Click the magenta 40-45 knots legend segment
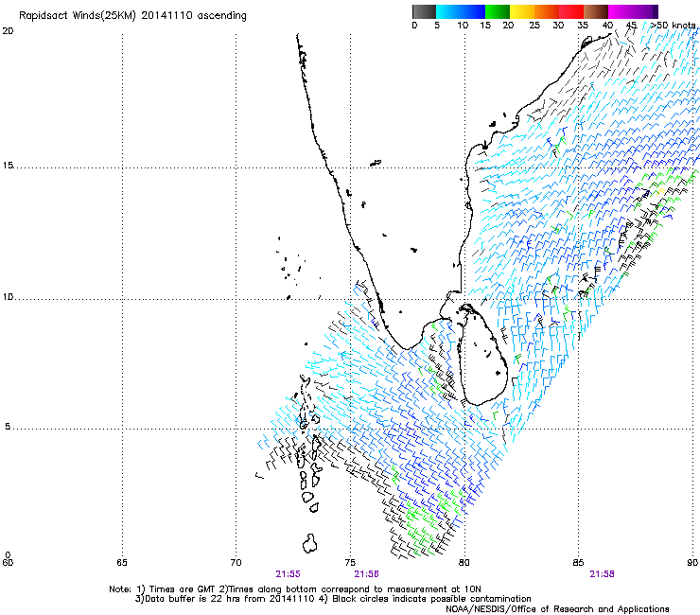Image resolution: width=700 pixels, height=615 pixels. click(x=621, y=11)
